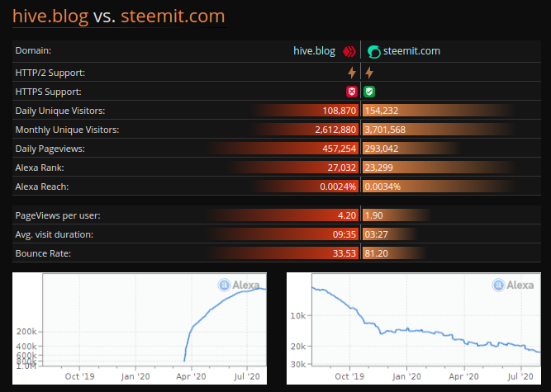Select the Bounce Rate: label

click(43, 253)
